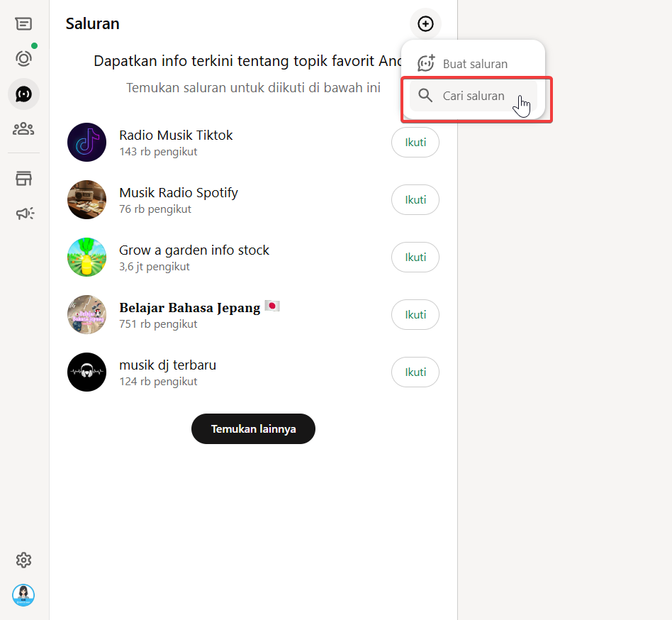Screen dimensions: 672x620
Task: Follow Radio Musik Tiktok with Ikuti
Action: 415,143
